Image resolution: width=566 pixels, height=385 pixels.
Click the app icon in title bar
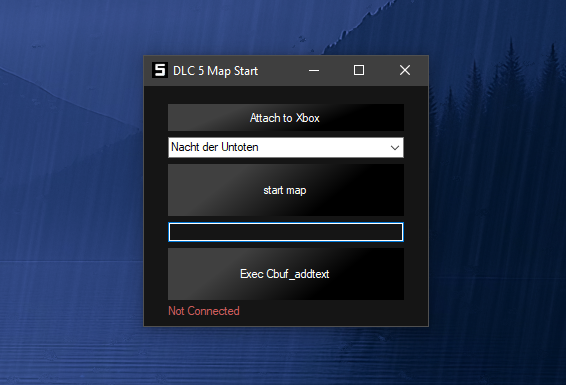click(160, 70)
